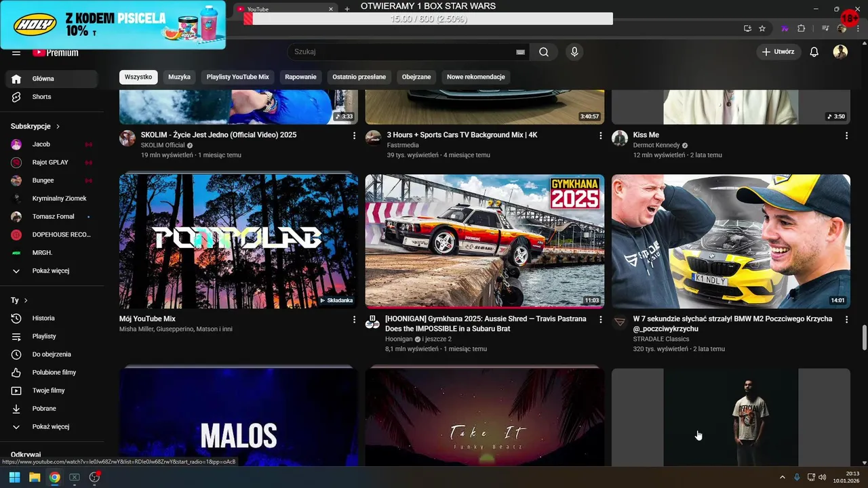Open Polubione filmy liked videos
Screen dimensions: 868x488
[x=52, y=373]
